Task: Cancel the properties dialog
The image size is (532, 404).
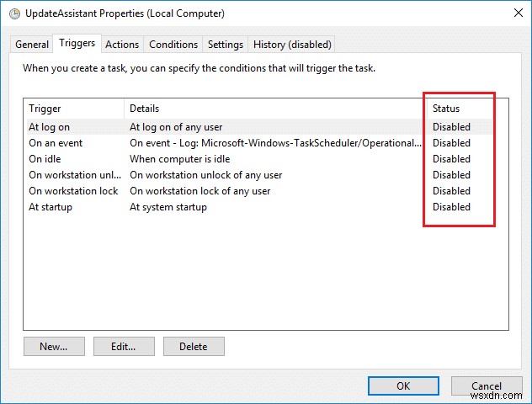Action: click(487, 386)
